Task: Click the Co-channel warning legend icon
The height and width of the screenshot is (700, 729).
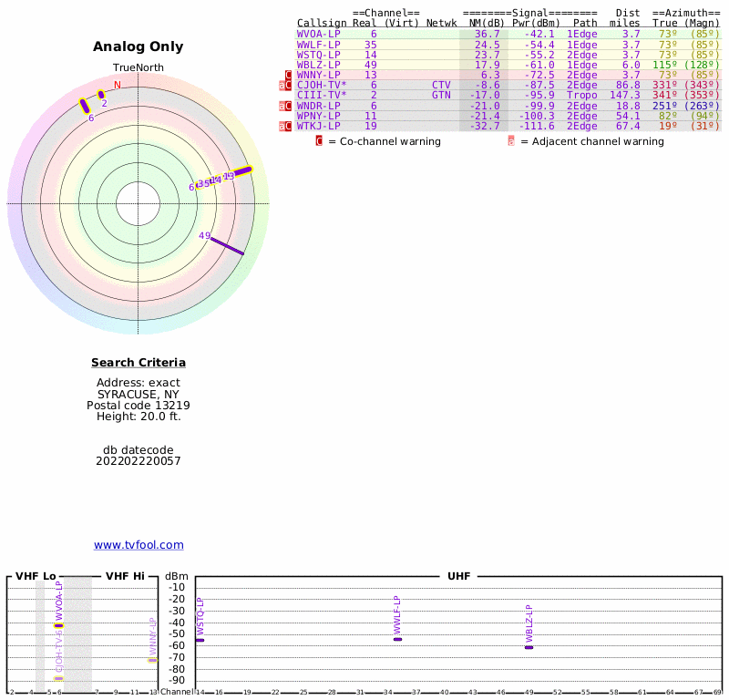Action: [x=319, y=141]
